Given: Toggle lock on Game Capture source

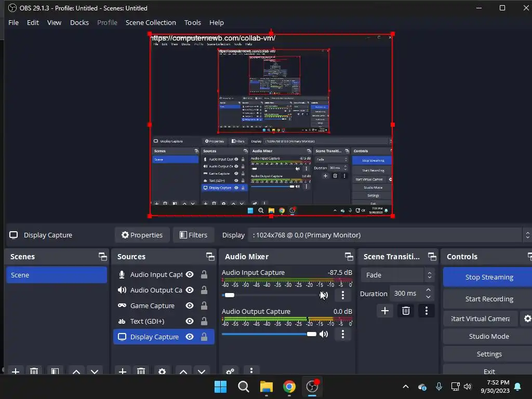Looking at the screenshot, I should coord(204,305).
